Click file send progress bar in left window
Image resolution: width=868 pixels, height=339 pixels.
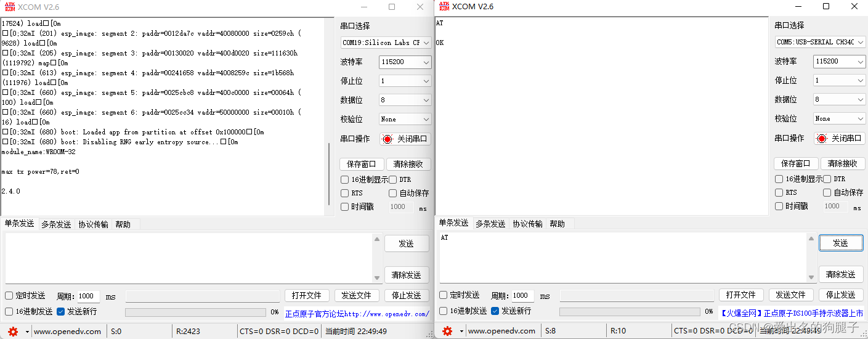(195, 312)
